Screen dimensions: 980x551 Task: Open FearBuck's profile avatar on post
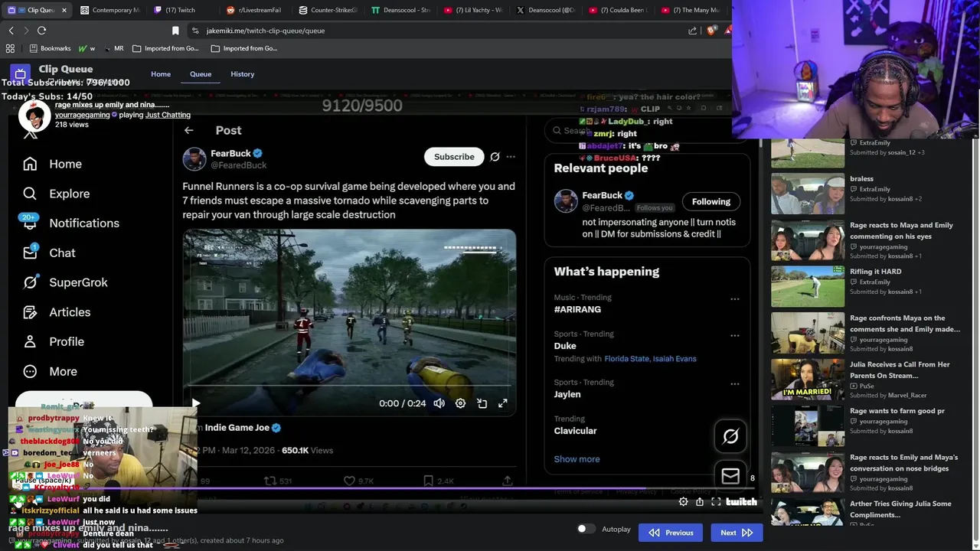pos(194,159)
